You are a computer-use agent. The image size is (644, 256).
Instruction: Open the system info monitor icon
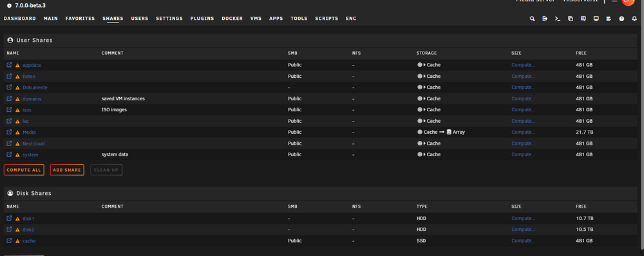pos(596,19)
